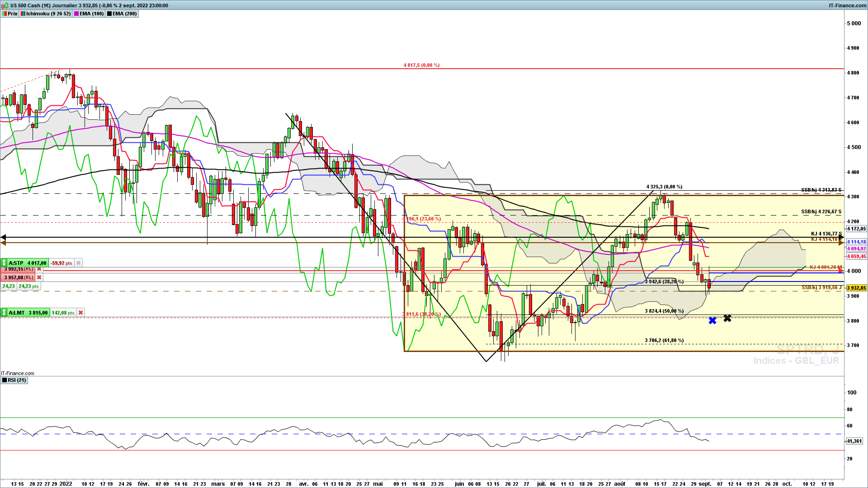
Task: Select the 3 957,08 (RL) position label
Action: [x=19, y=277]
